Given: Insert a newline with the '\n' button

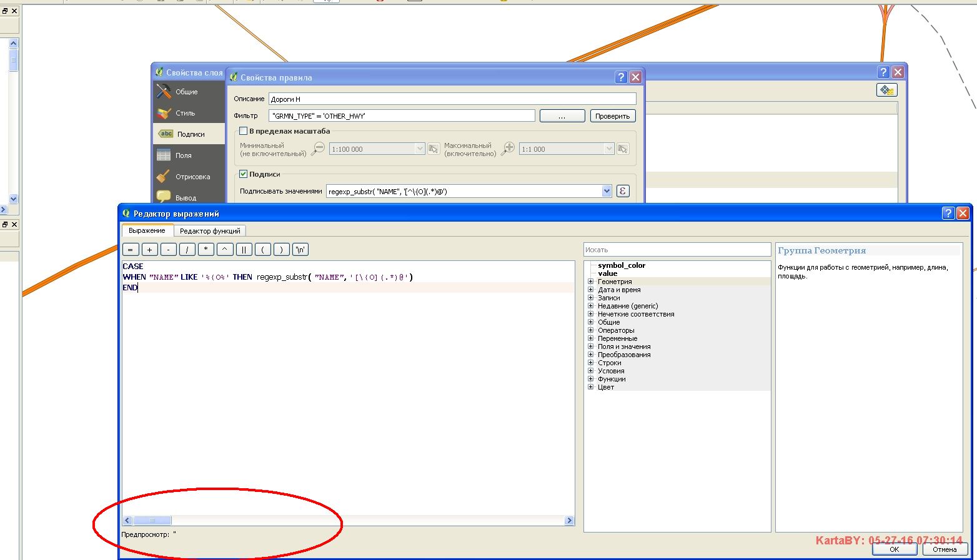Looking at the screenshot, I should coord(300,249).
